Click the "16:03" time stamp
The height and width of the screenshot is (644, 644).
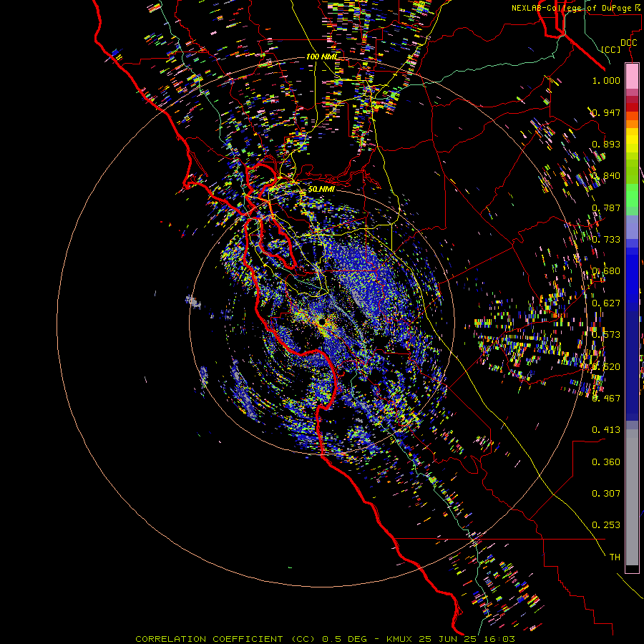click(499, 639)
